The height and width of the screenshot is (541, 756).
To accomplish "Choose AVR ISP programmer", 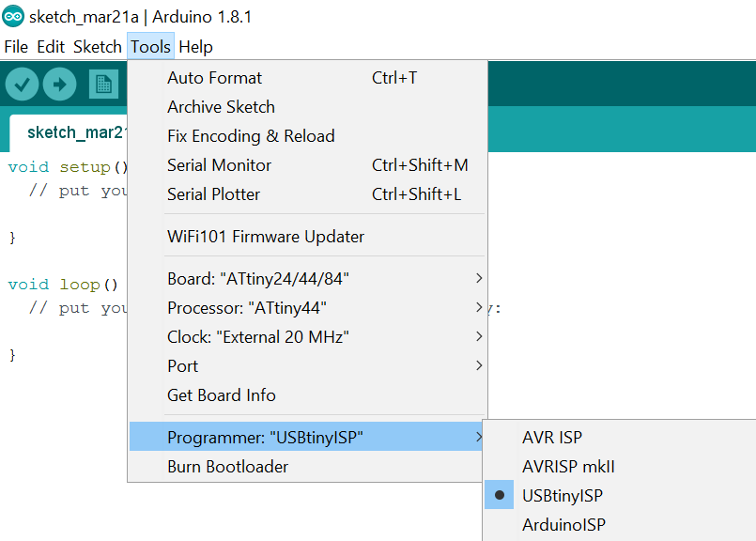I will (x=620, y=438).
